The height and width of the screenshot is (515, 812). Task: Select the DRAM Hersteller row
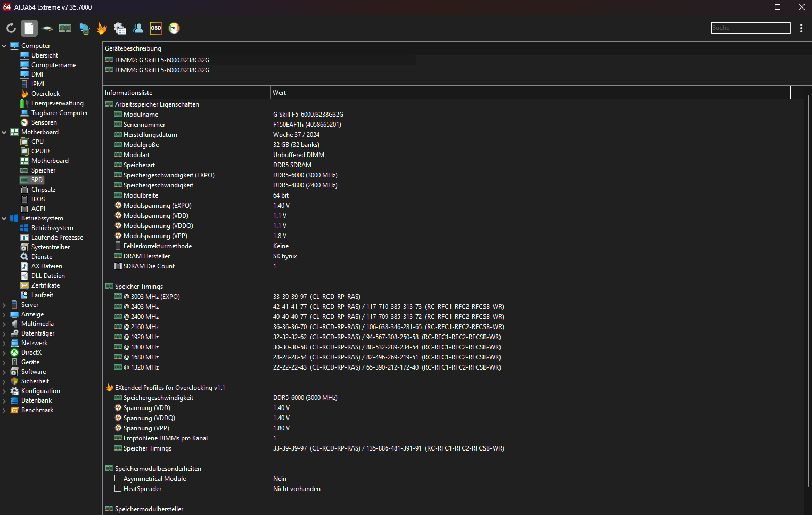coord(453,256)
